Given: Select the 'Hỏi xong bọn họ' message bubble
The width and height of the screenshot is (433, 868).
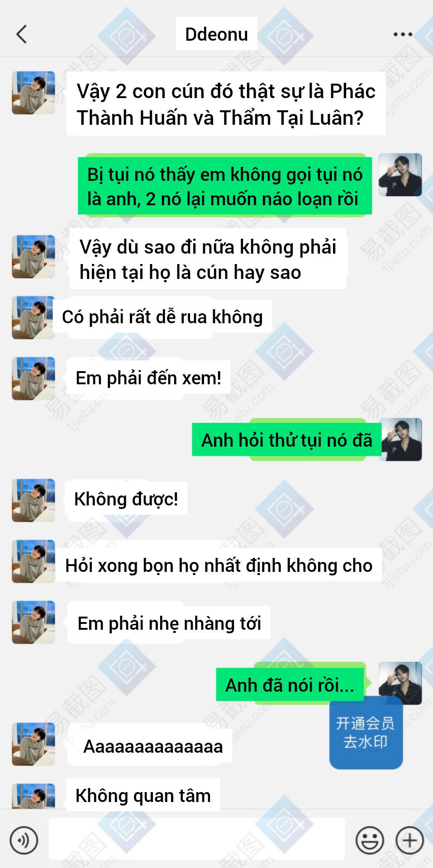Looking at the screenshot, I should point(219,565).
